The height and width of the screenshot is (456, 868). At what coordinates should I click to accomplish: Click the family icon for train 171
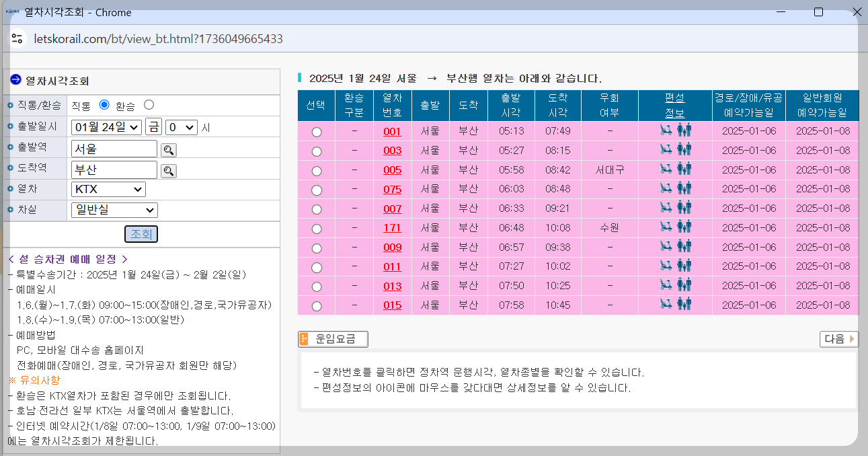coord(684,227)
